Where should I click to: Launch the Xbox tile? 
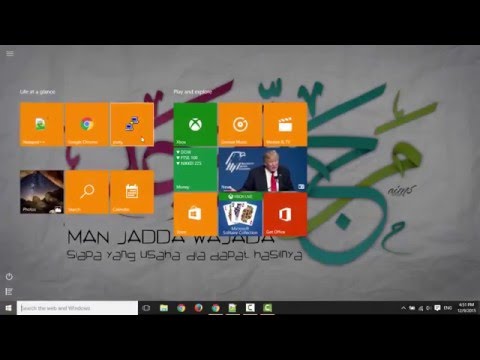coord(195,124)
